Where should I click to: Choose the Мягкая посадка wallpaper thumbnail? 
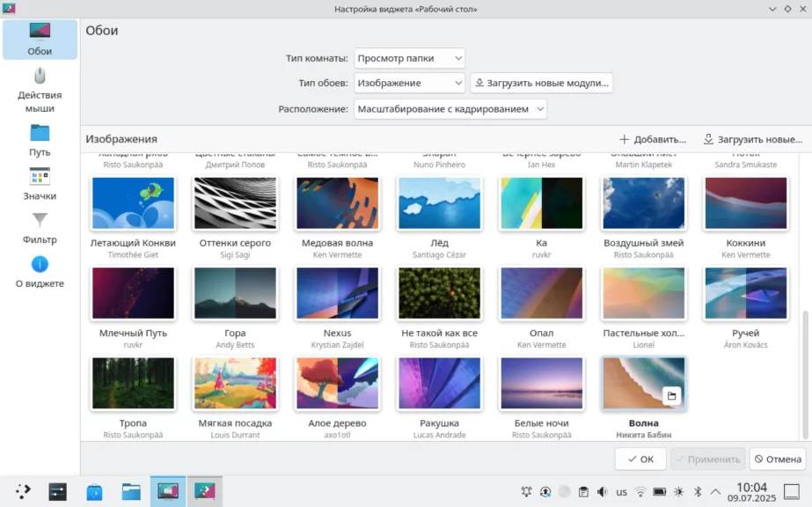(x=235, y=383)
